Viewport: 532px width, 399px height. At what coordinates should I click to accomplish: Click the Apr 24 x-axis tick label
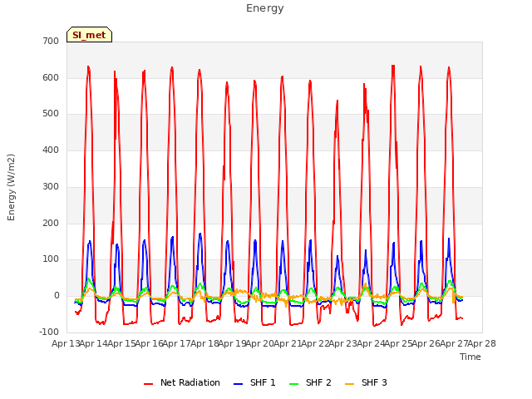click(x=371, y=343)
